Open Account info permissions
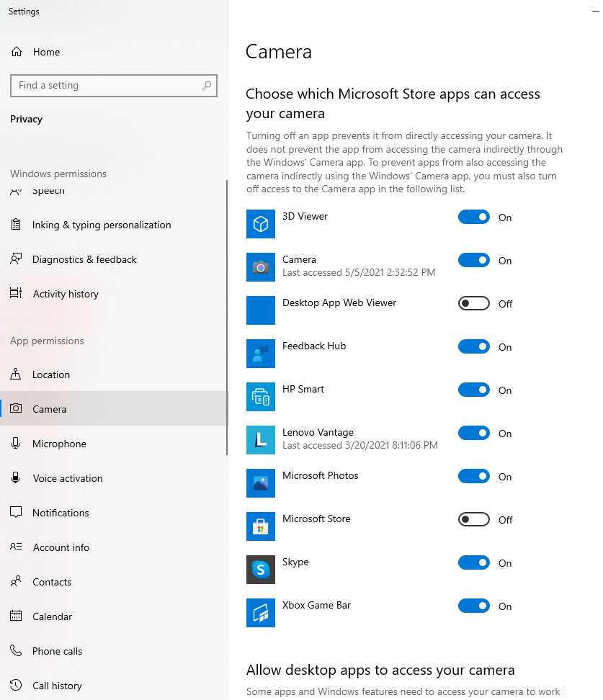603x700 pixels. (114, 547)
